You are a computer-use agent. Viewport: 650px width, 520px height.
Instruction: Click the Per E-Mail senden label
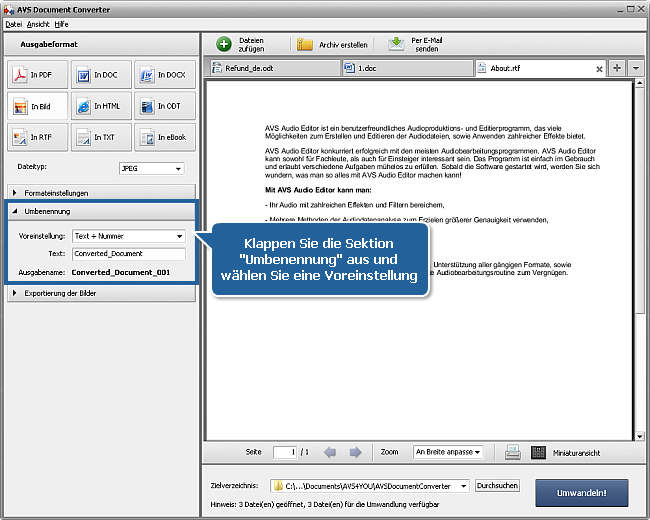[x=427, y=44]
